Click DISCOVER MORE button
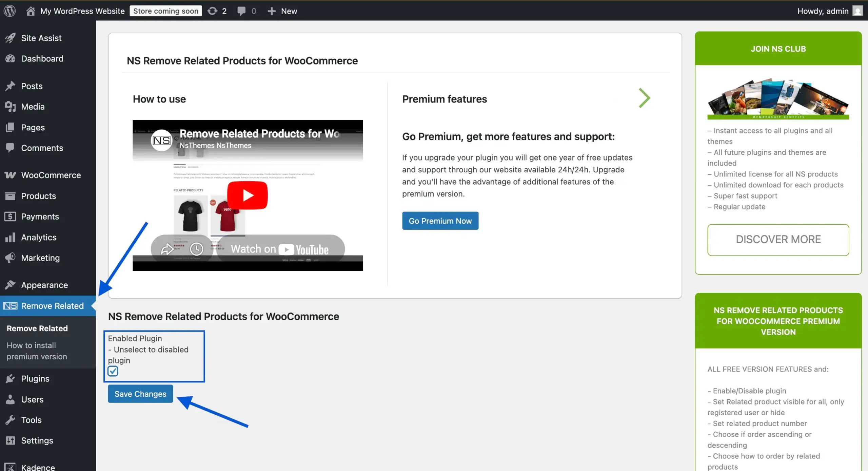868x471 pixels. [x=778, y=240]
